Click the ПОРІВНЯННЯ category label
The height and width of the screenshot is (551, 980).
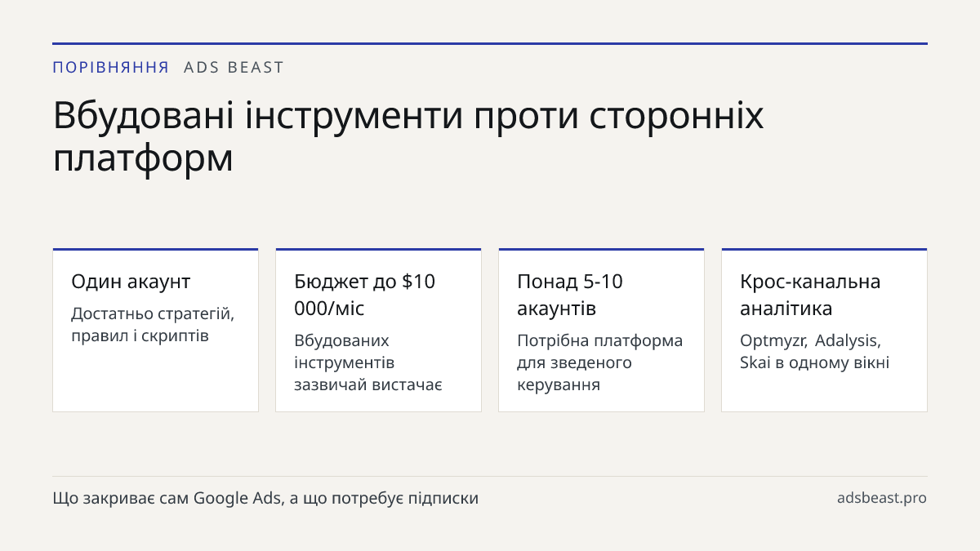pos(111,68)
